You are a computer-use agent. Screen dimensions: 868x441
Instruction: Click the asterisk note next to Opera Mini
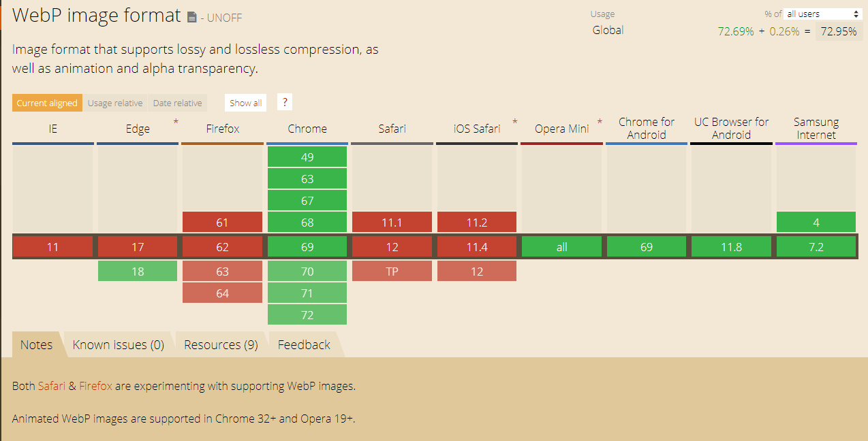[600, 122]
